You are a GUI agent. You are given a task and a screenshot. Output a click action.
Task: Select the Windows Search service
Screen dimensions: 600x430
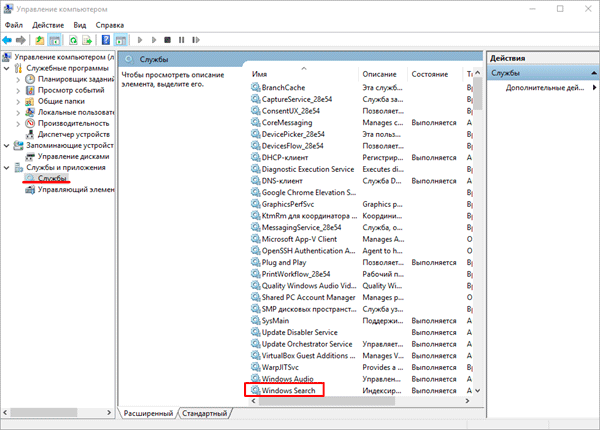click(288, 390)
